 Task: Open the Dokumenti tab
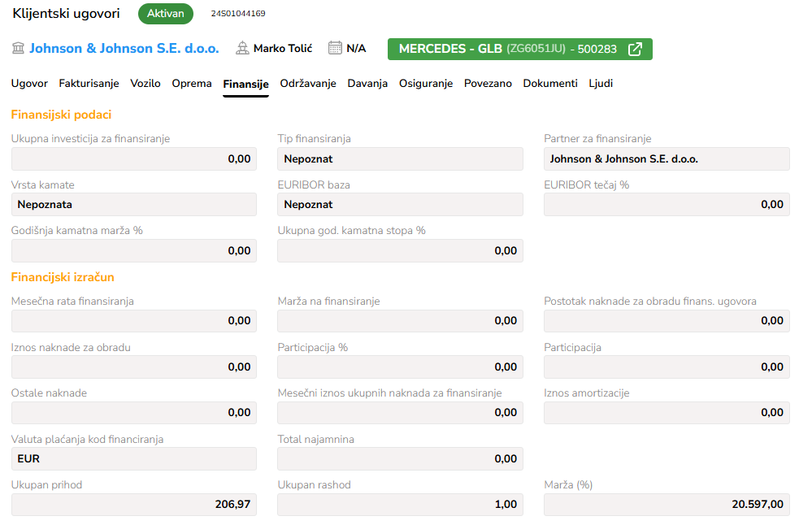click(550, 84)
